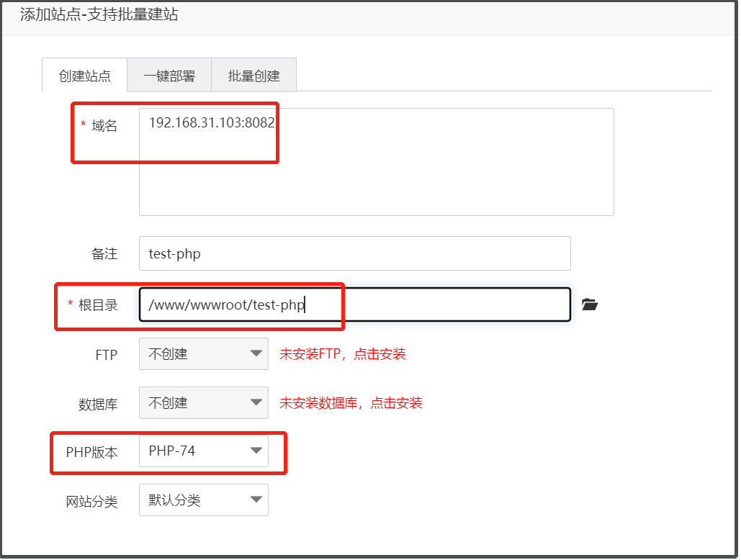741x560 pixels.
Task: Click the 未安装数据库，点击安装 link
Action: coord(351,403)
